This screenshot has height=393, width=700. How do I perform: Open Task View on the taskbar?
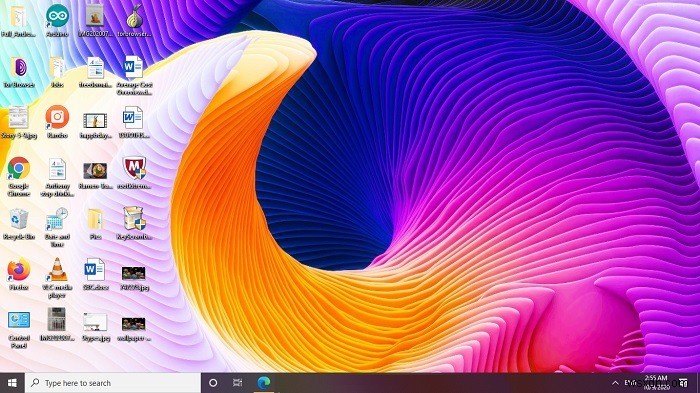click(238, 383)
